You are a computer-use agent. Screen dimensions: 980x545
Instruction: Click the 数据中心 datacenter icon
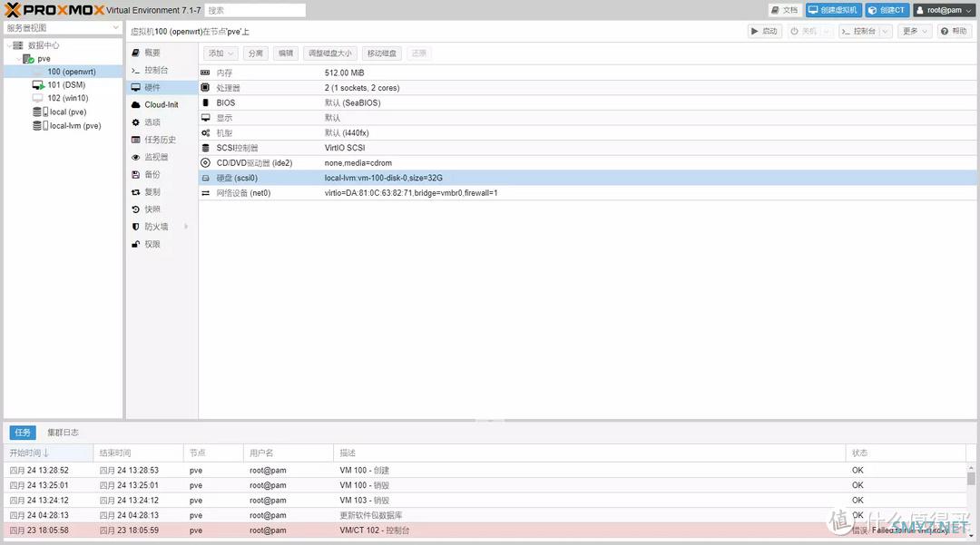point(18,45)
